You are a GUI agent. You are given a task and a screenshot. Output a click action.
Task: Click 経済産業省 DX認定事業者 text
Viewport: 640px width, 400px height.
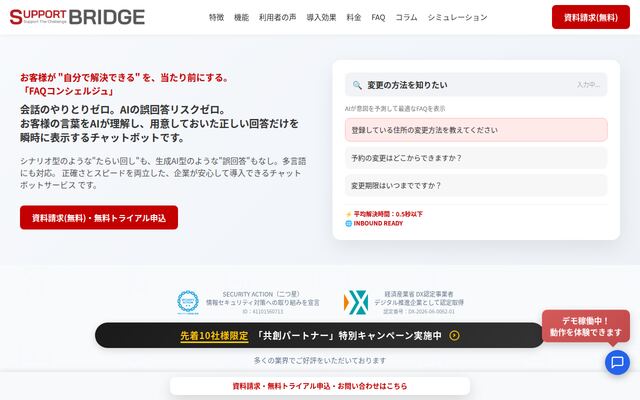419,294
